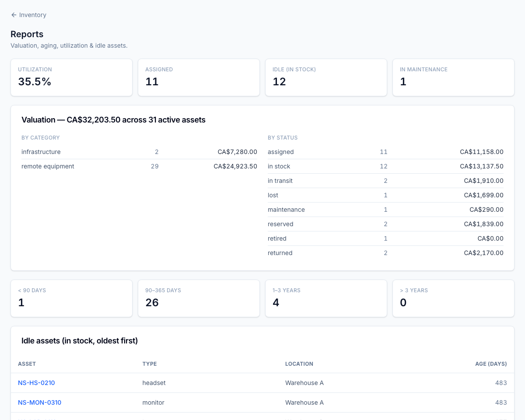Click Warehouse A in the NS-MON-0310 row
Screen dimensions: 525x420
(x=304, y=402)
